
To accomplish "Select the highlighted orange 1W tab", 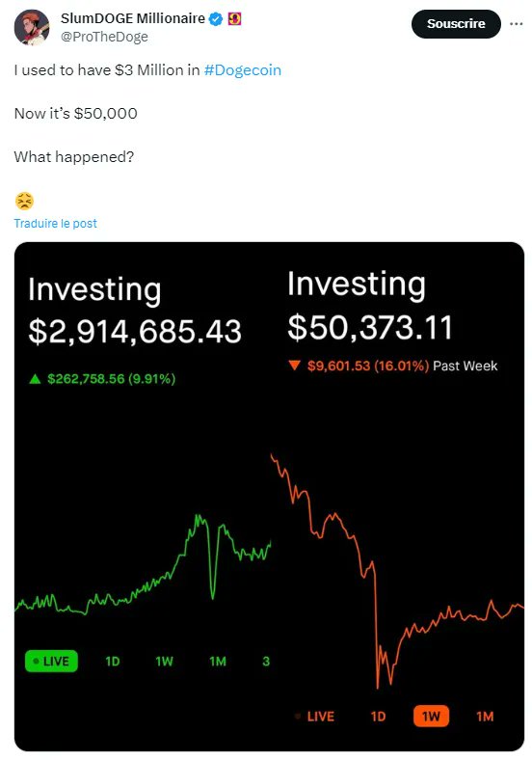I will tap(431, 716).
